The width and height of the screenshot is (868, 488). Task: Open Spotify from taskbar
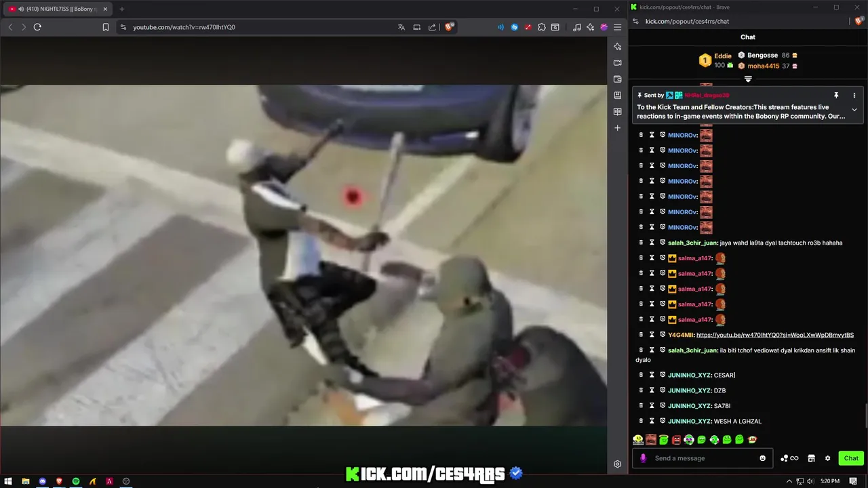(x=76, y=481)
